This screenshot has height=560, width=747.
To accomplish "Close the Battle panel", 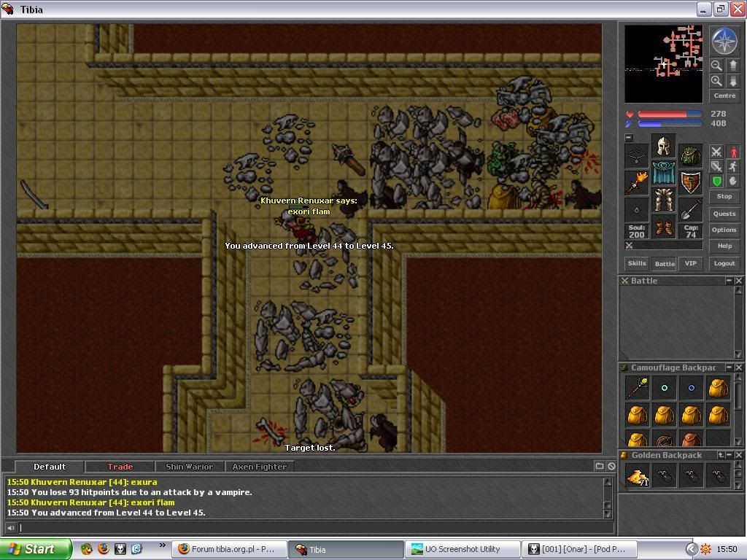I will [x=738, y=281].
